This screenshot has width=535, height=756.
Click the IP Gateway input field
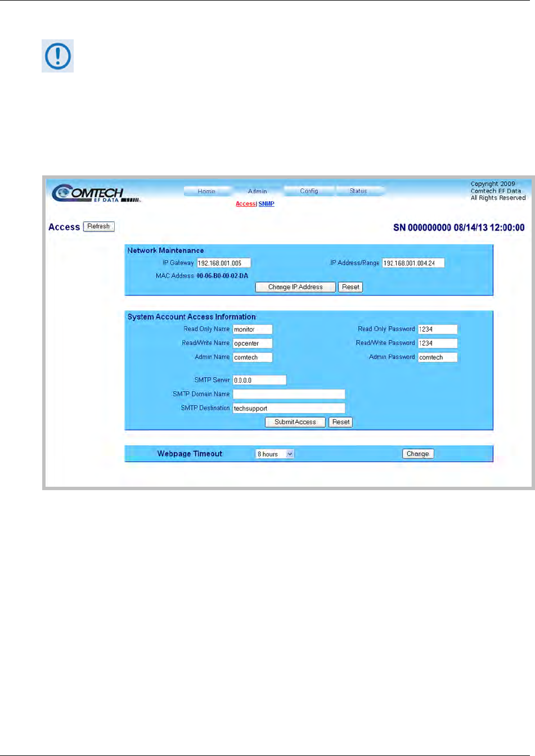point(224,263)
